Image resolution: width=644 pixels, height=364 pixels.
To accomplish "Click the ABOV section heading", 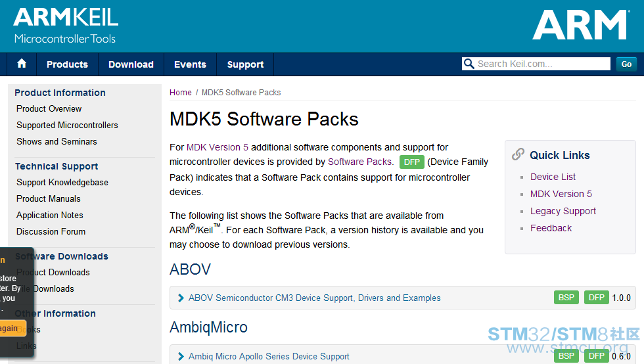I will point(190,269).
